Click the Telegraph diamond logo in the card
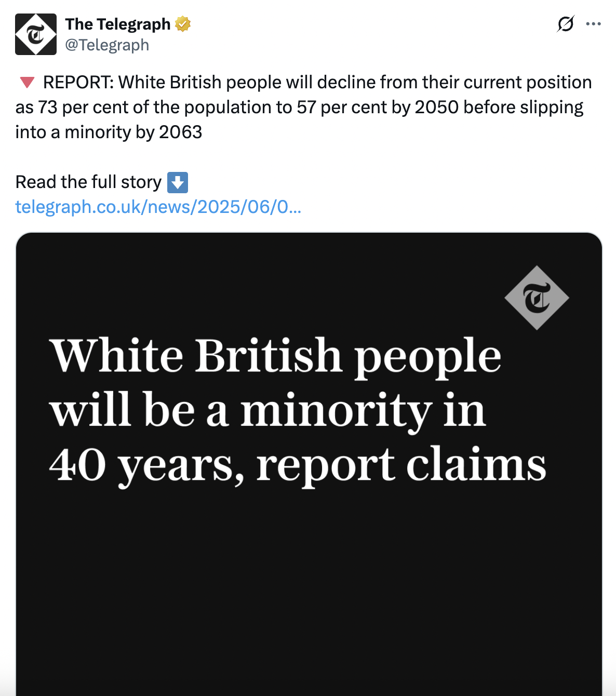616x696 pixels. point(537,298)
